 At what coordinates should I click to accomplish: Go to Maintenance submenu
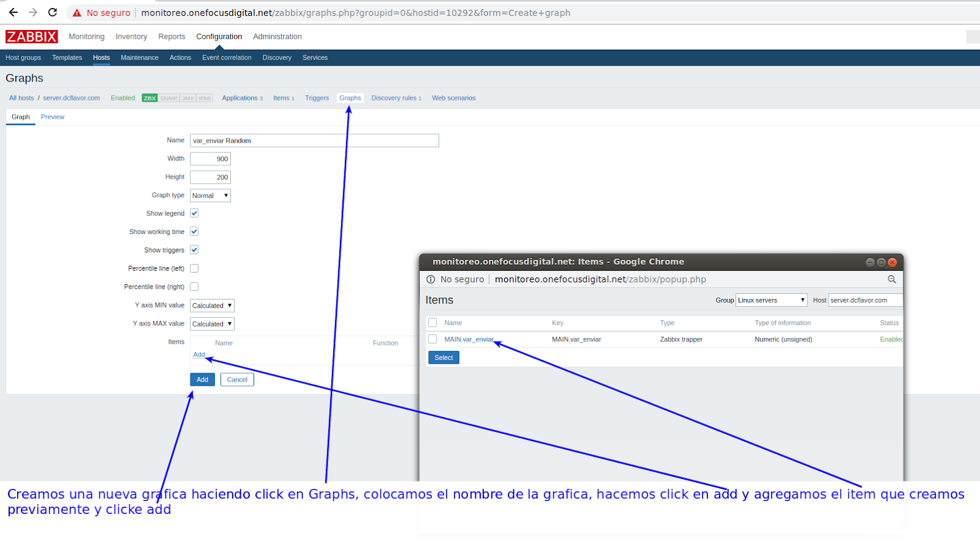pyautogui.click(x=140, y=58)
